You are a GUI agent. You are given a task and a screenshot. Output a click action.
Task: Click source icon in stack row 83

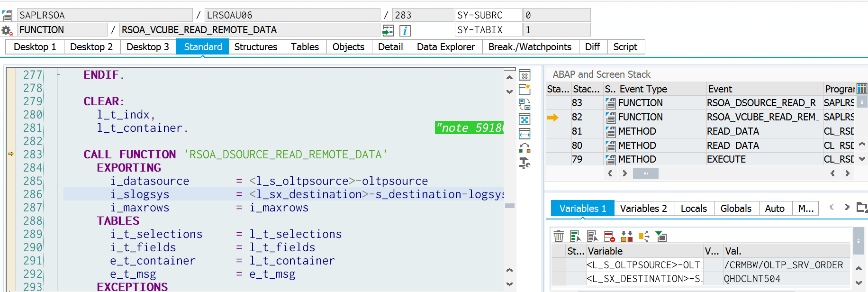[611, 103]
